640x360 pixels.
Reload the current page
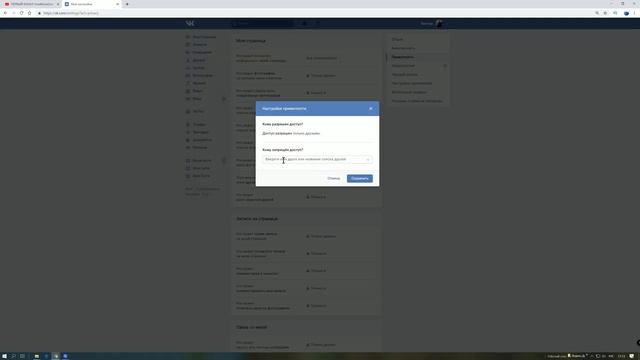coord(21,13)
